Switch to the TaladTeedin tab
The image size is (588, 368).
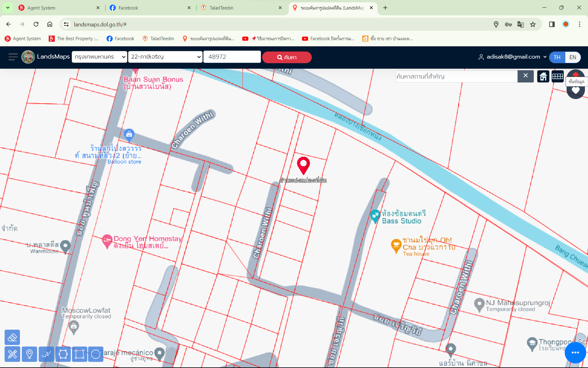pyautogui.click(x=241, y=8)
